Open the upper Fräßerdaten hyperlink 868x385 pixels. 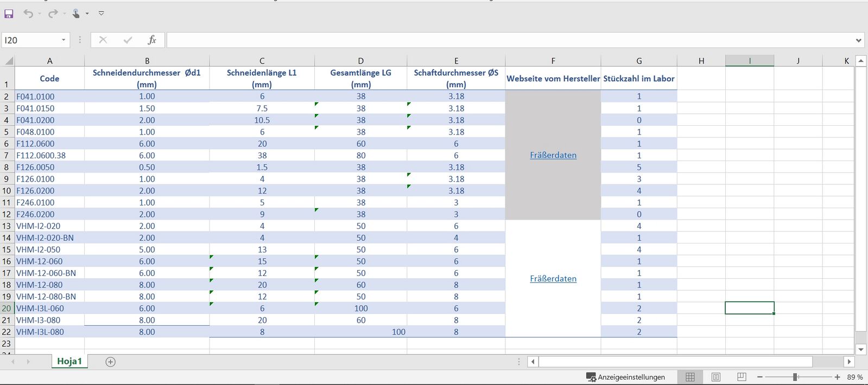(553, 155)
